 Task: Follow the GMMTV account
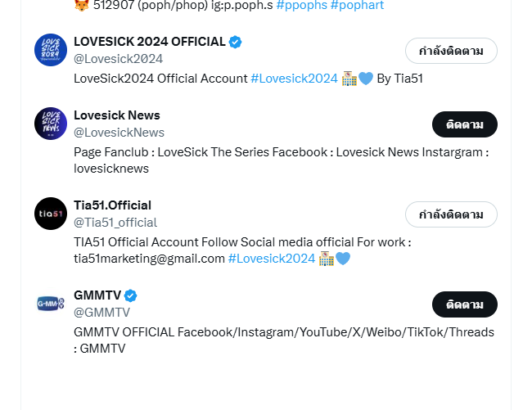click(465, 304)
